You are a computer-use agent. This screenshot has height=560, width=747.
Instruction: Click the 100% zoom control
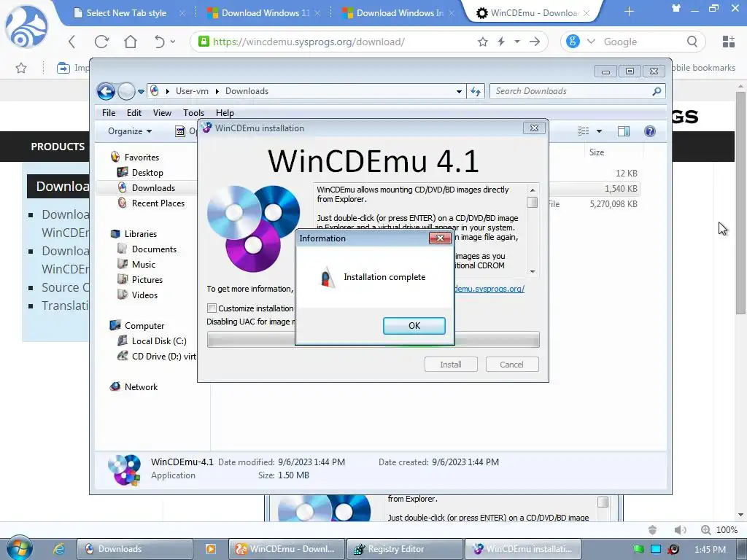click(x=719, y=529)
